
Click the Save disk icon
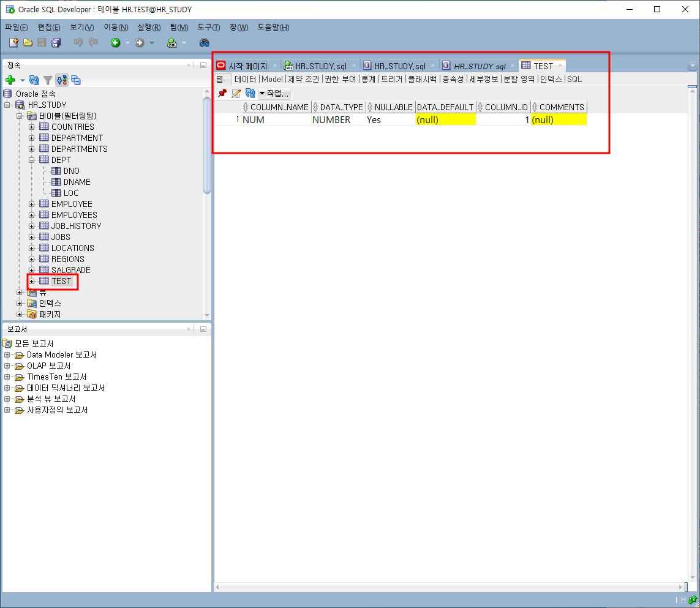pyautogui.click(x=42, y=42)
